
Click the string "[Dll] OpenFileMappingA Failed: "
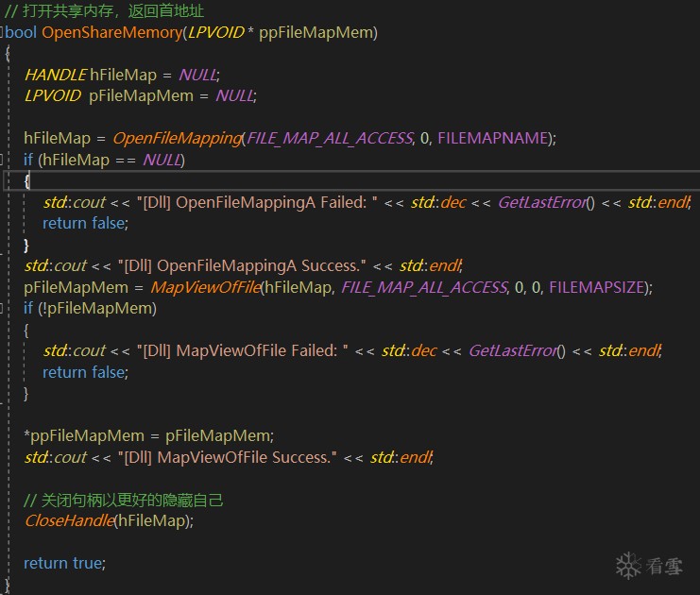[257, 203]
